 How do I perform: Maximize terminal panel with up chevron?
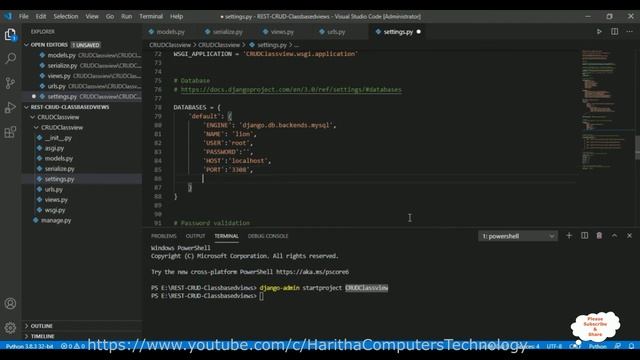614,236
